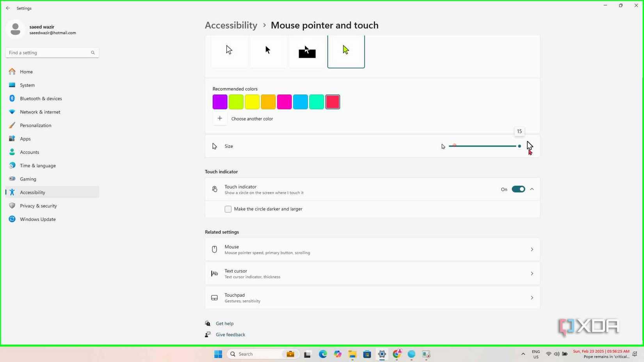Open Personalization settings in the sidebar
Viewport: 644px width, 362px height.
click(36, 125)
